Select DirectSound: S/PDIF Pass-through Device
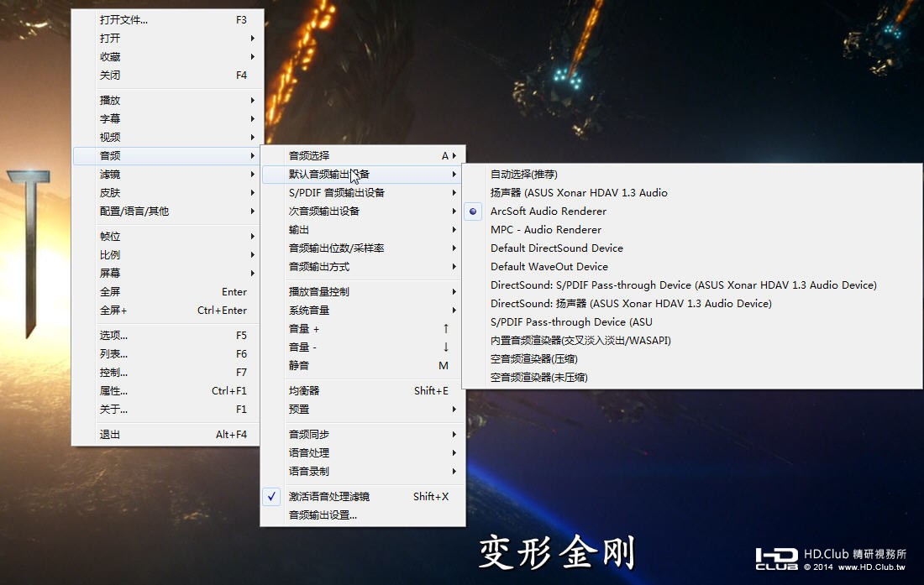Screen dimensions: 924x585 click(x=692, y=285)
